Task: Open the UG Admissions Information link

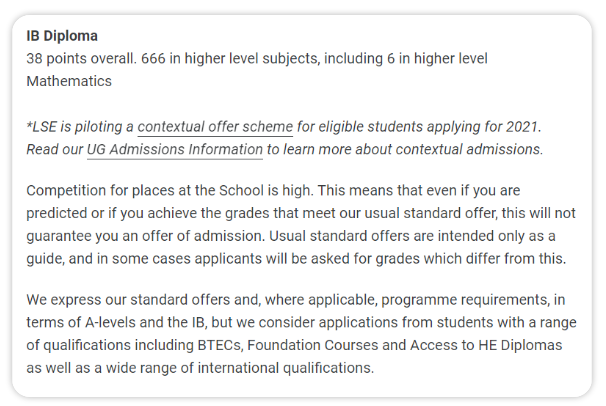Action: pos(175,149)
